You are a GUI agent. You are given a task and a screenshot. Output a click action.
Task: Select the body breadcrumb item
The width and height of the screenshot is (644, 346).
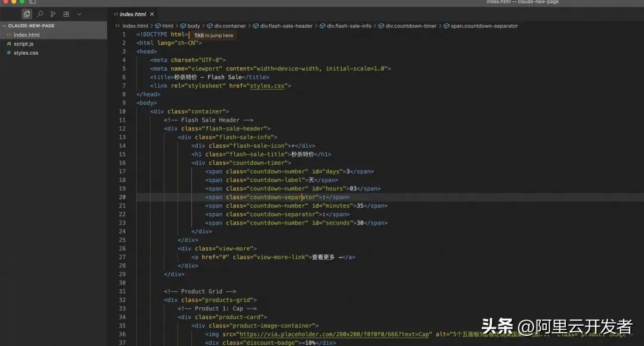pos(193,26)
